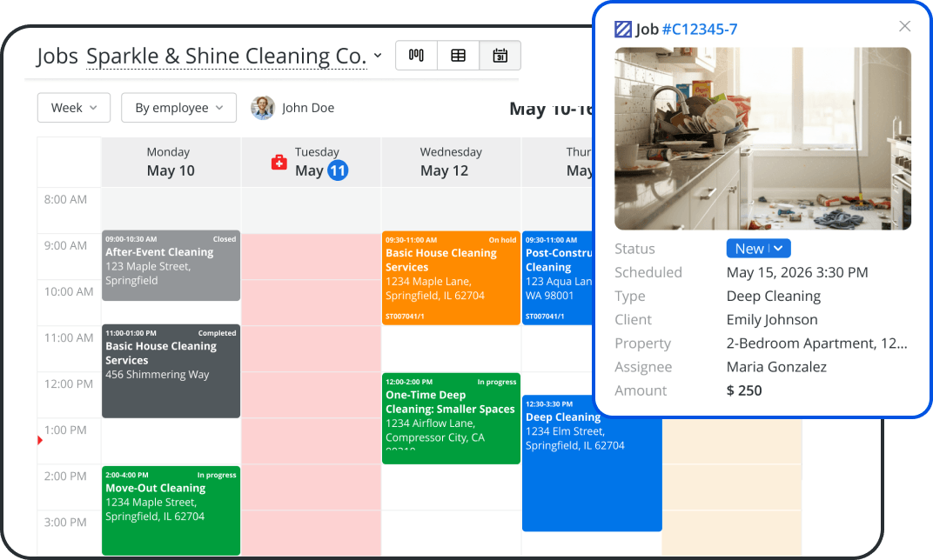933x560 pixels.
Task: Expand the Sparkle & Shine Cleaning Co. company selector
Action: (x=234, y=56)
